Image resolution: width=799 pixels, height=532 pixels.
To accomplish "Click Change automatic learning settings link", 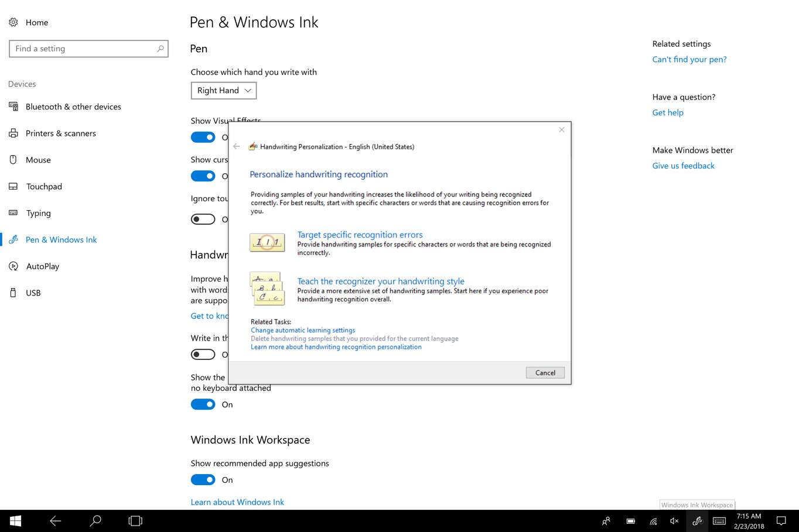I will coord(303,330).
